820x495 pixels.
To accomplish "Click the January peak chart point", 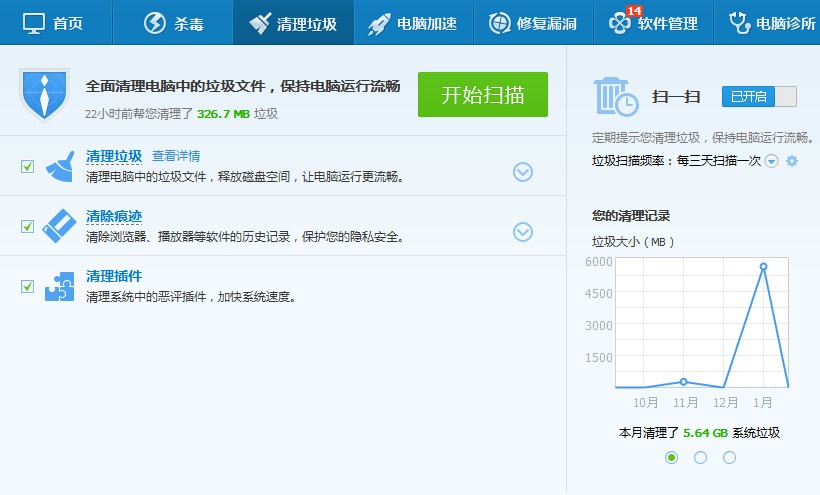I will pos(764,267).
